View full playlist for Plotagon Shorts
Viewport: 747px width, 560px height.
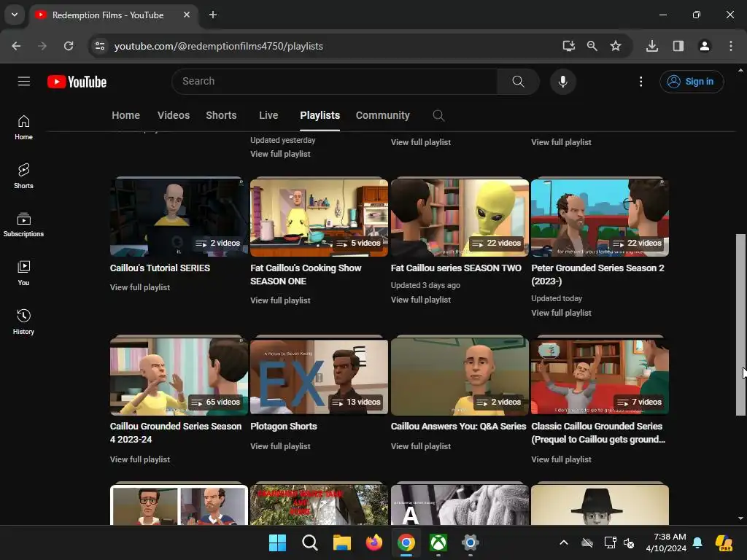(281, 446)
